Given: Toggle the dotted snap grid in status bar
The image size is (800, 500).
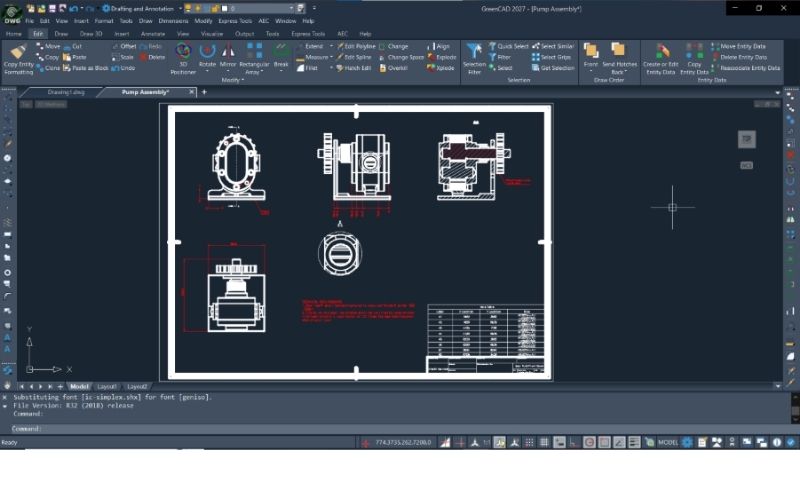Looking at the screenshot, I should point(529,442).
